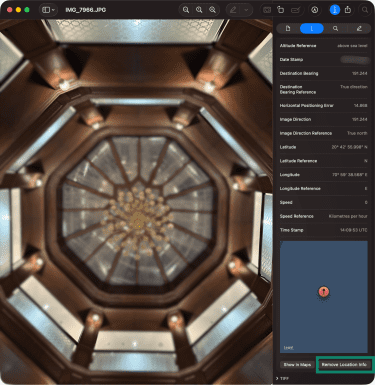The image size is (375, 385).
Task: Click the ceiling photo in the viewer
Action: (136, 201)
